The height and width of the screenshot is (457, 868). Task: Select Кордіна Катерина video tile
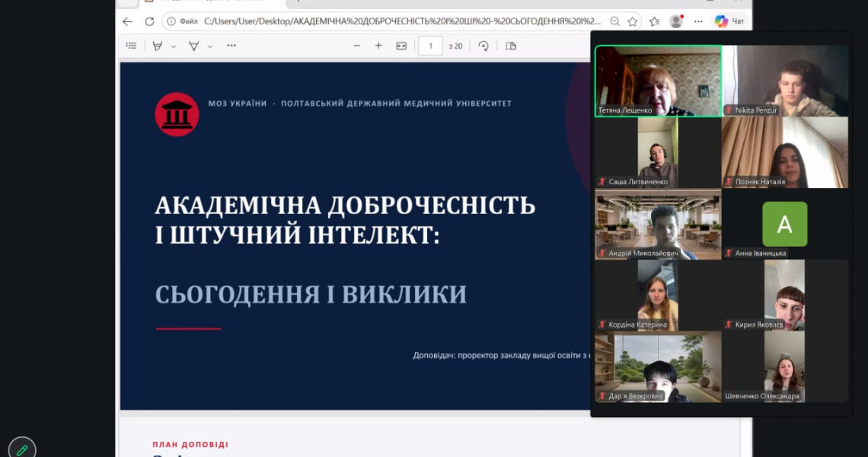(658, 296)
